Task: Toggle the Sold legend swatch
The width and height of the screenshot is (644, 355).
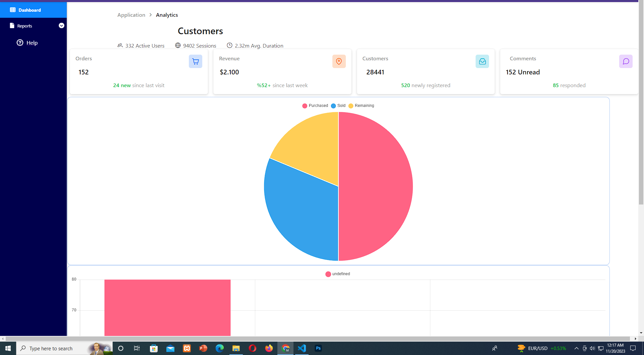Action: pyautogui.click(x=333, y=106)
